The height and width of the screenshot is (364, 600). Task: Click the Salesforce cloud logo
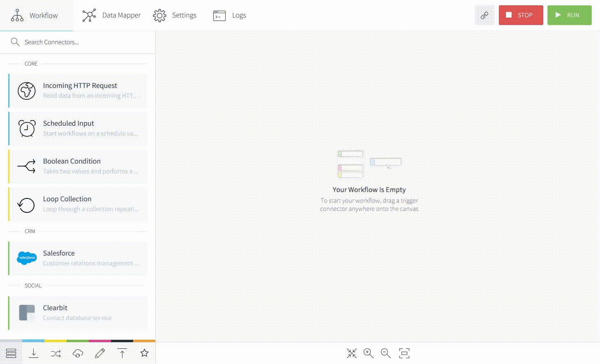27,258
